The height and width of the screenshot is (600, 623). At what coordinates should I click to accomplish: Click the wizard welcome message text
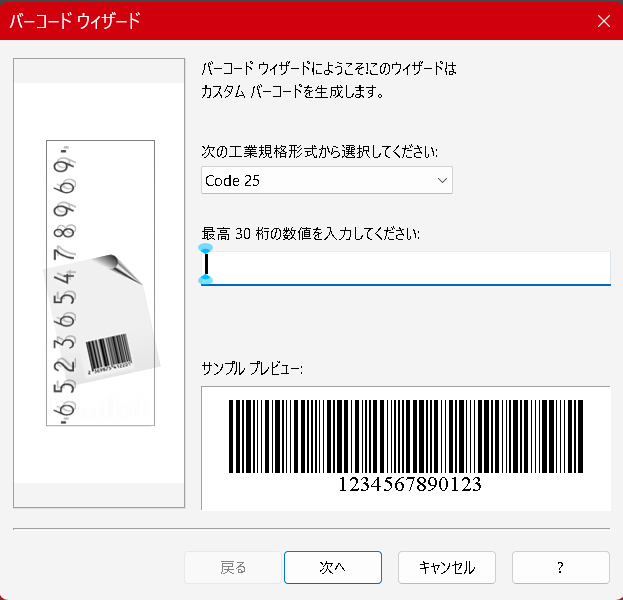328,81
